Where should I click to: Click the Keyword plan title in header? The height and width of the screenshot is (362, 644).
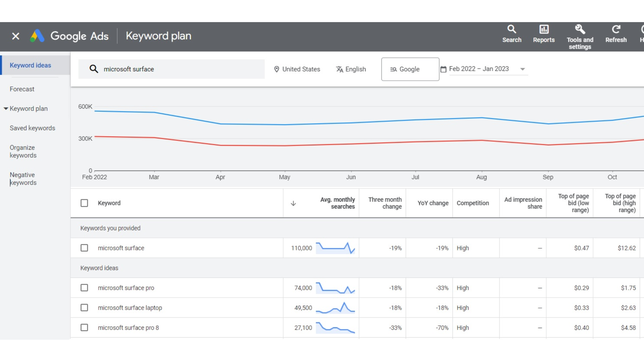coord(158,36)
